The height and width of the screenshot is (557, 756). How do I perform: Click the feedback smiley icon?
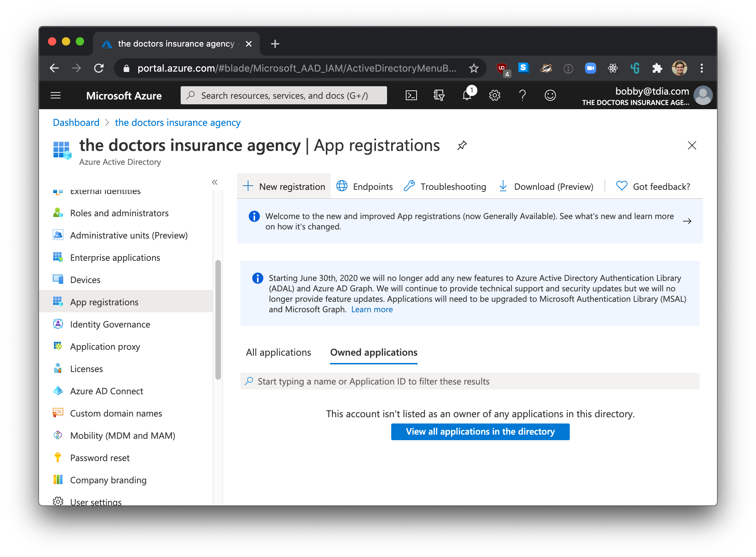[550, 95]
